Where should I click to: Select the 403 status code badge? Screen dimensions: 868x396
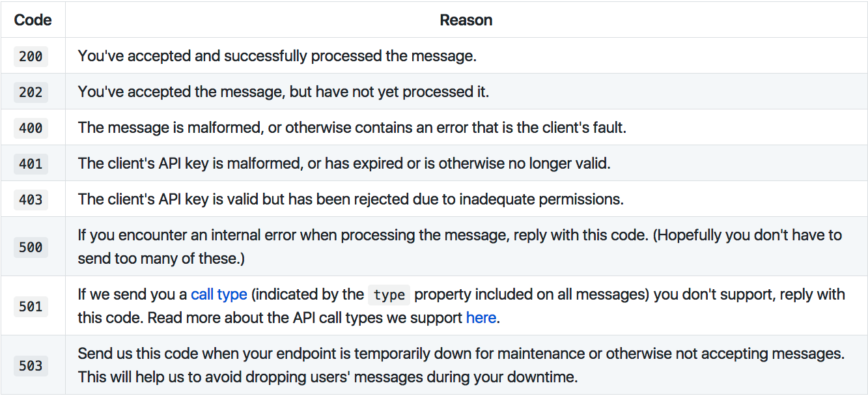click(31, 200)
